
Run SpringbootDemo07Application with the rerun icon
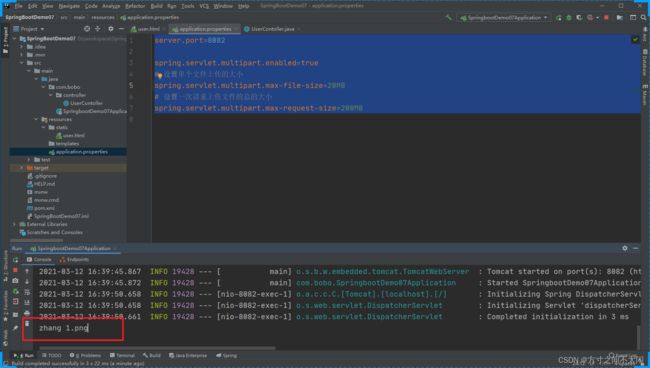(559, 18)
